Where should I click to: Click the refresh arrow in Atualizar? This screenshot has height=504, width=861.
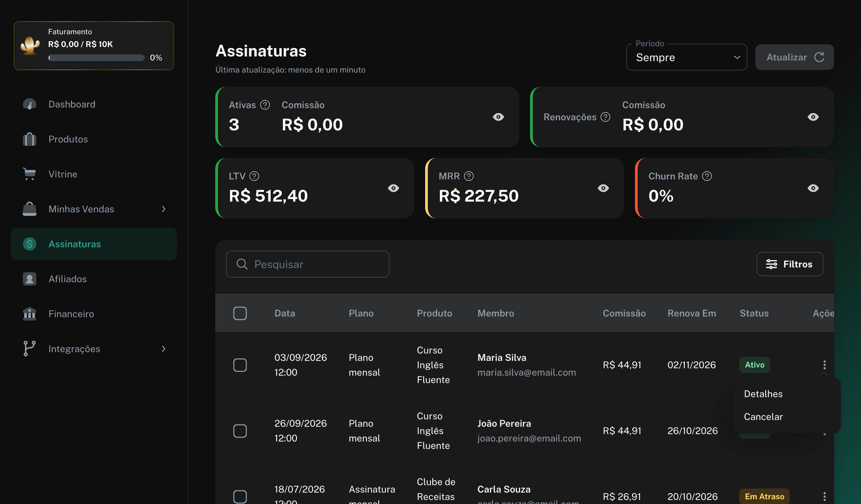[x=819, y=57]
